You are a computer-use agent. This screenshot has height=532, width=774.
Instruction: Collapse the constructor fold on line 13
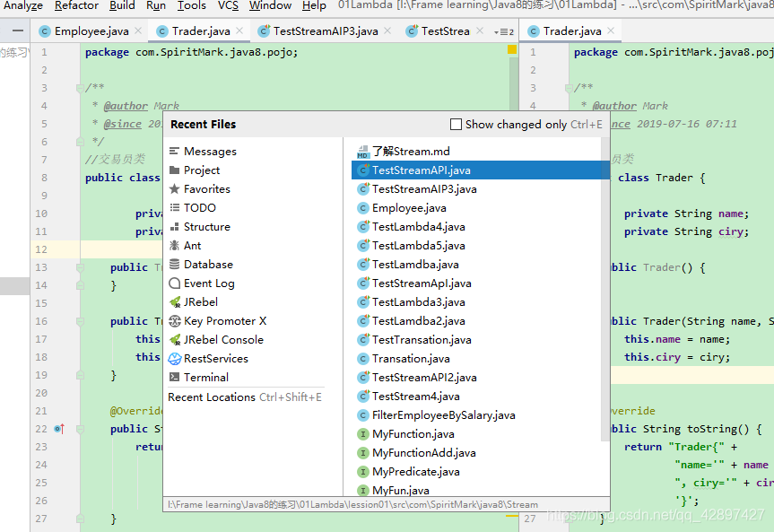pyautogui.click(x=80, y=267)
